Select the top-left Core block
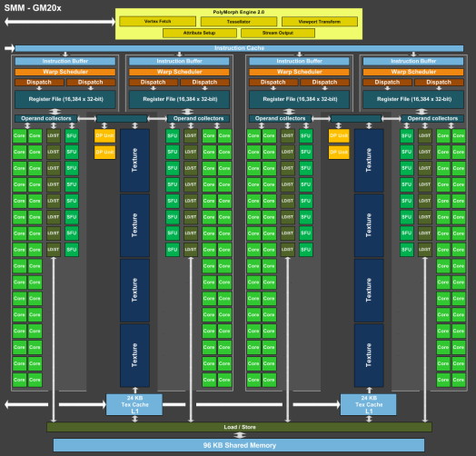 click(19, 135)
